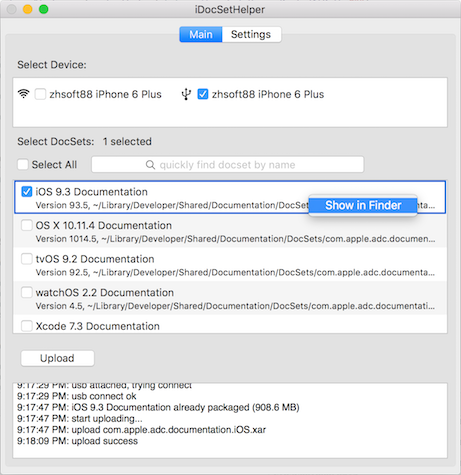Click the Version 92.5 path line
Image resolution: width=461 pixels, height=475 pixels.
pyautogui.click(x=235, y=272)
